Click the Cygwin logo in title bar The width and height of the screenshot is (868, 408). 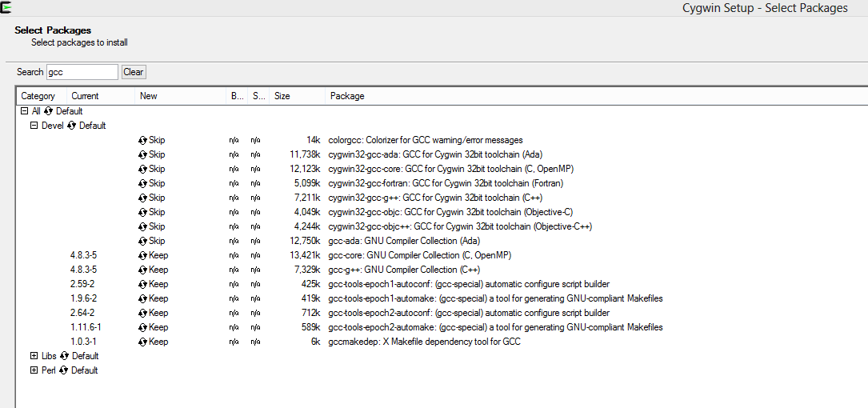pyautogui.click(x=6, y=8)
